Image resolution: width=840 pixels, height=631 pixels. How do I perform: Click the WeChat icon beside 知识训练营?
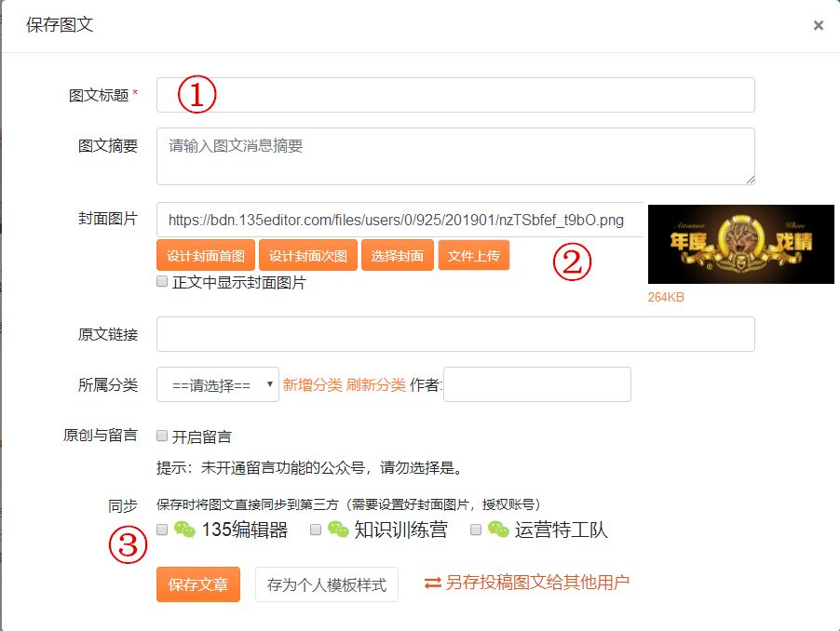pos(338,530)
